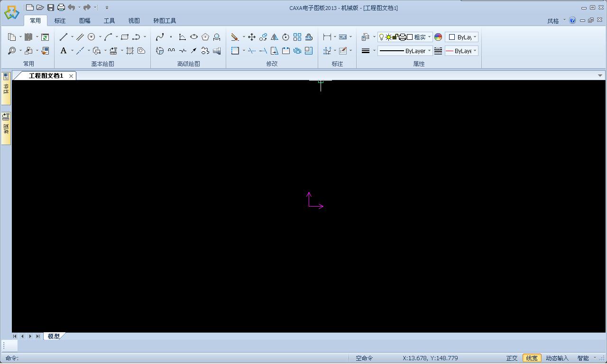
Task: Toggle the layer print icon
Action: click(x=402, y=37)
